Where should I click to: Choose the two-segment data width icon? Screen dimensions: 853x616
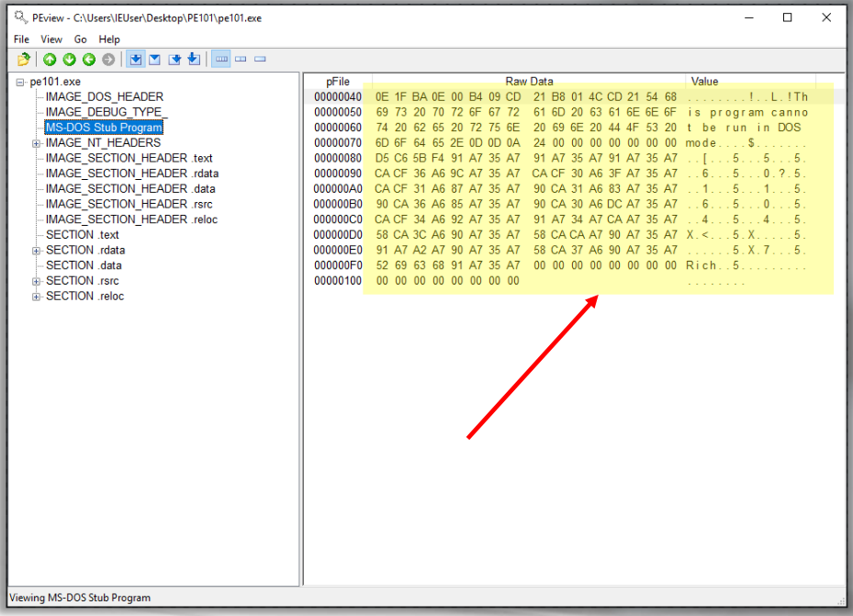[241, 60]
